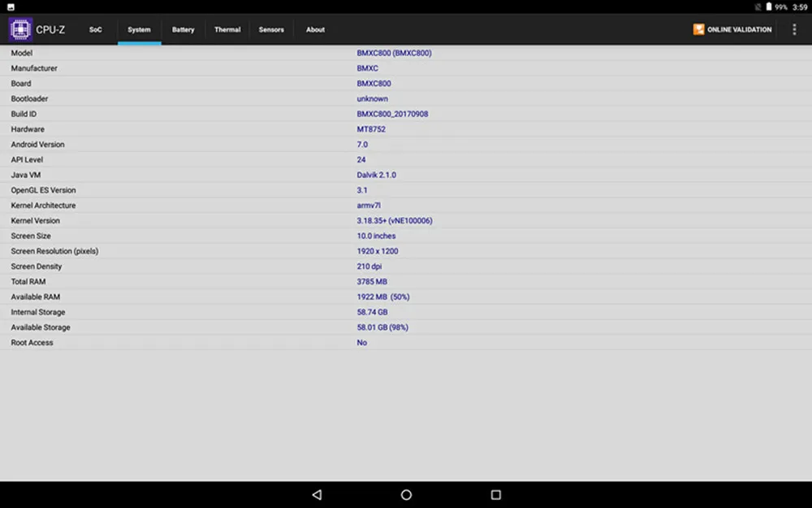Select the Board value BMXC800

(374, 84)
